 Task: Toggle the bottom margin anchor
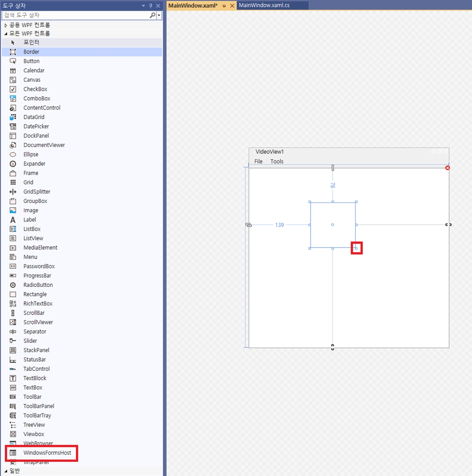tap(333, 347)
